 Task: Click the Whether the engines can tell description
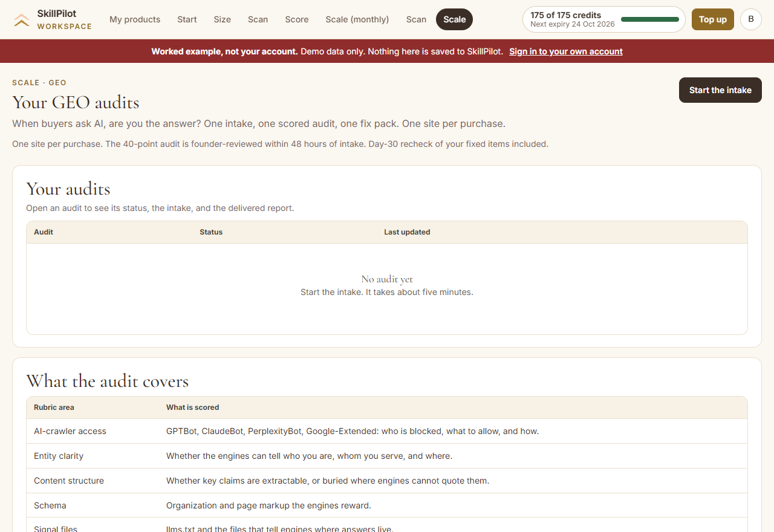[x=309, y=456]
